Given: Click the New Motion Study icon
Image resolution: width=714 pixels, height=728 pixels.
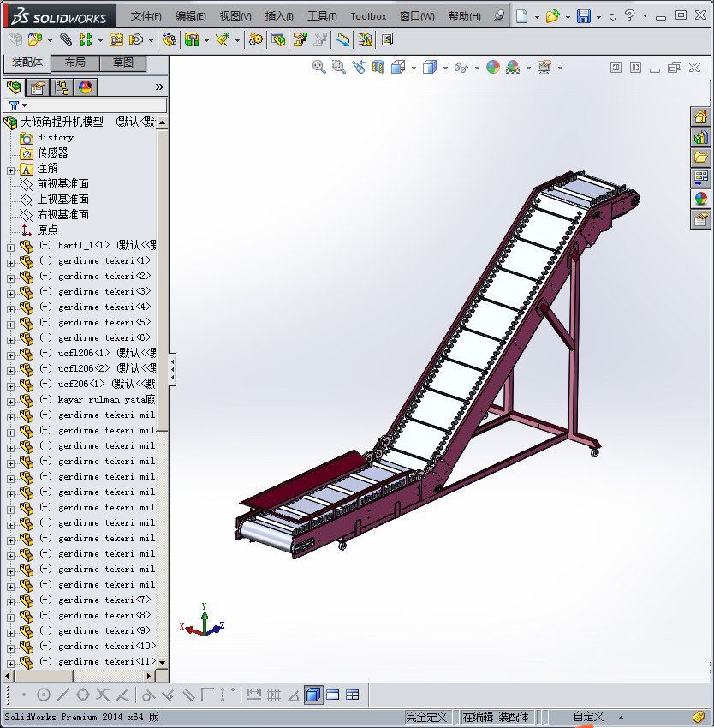Looking at the screenshot, I should pyautogui.click(x=255, y=40).
